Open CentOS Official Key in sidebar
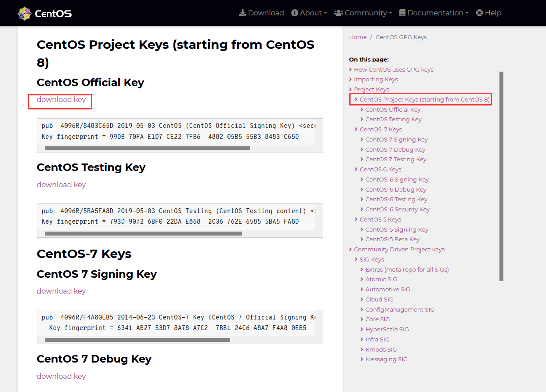This screenshot has height=392, width=546. pos(393,109)
